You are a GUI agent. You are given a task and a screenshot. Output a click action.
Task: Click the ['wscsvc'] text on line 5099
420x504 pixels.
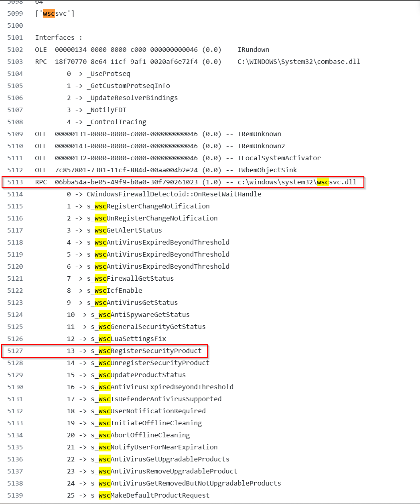(55, 13)
